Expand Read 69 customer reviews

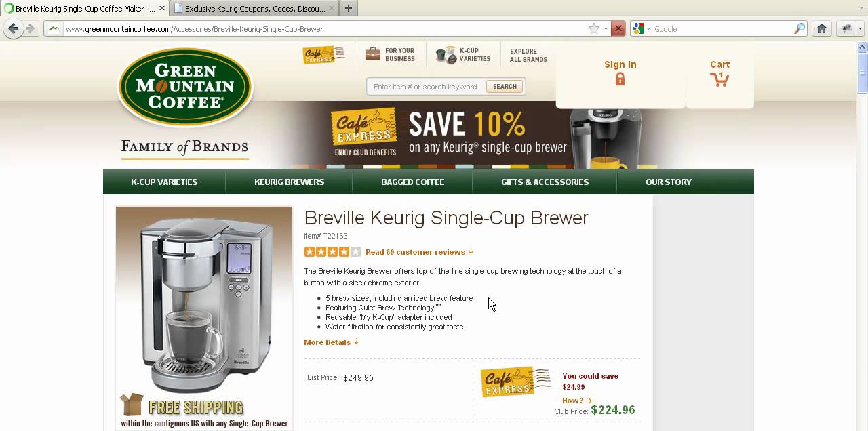click(419, 252)
